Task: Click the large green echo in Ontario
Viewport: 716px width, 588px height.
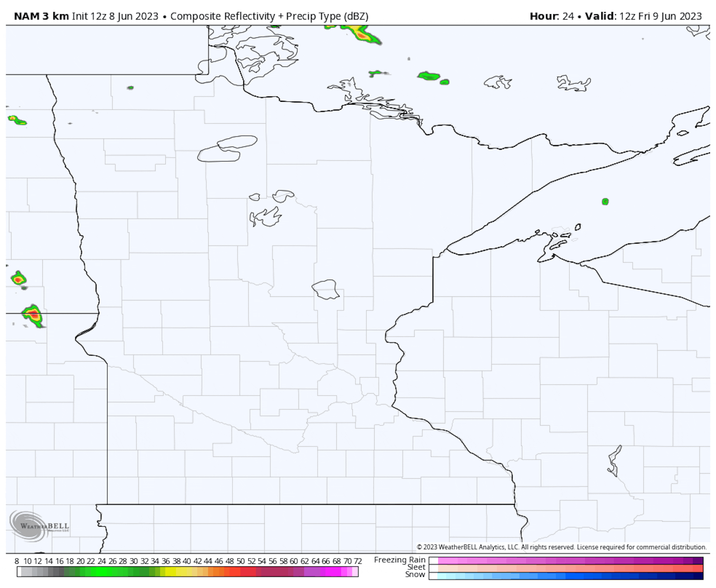Action: (429, 76)
